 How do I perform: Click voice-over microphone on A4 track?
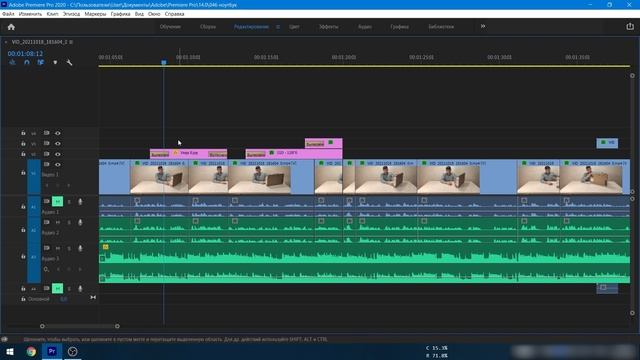tap(80, 289)
